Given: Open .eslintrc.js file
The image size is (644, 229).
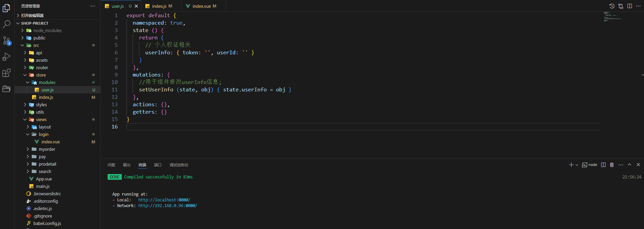Looking at the screenshot, I should coord(57,208).
